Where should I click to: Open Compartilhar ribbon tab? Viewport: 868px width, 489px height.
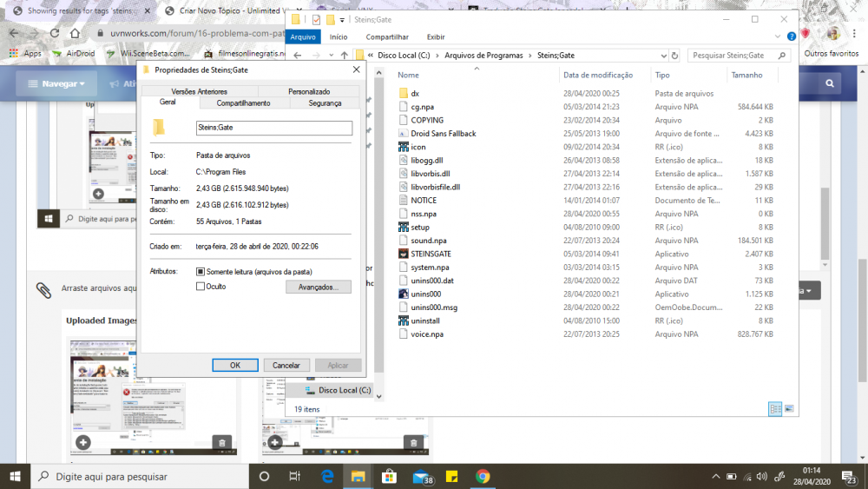tap(387, 37)
